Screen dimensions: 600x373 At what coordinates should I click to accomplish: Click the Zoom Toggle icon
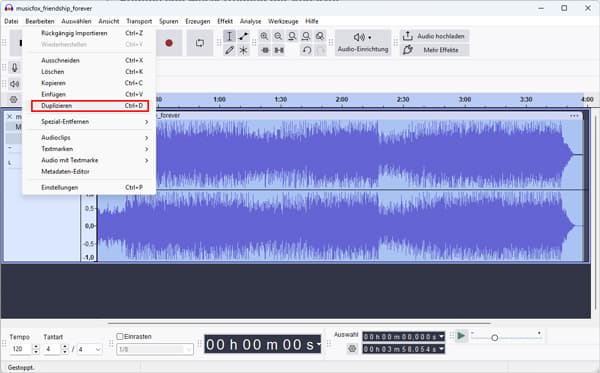(x=320, y=36)
